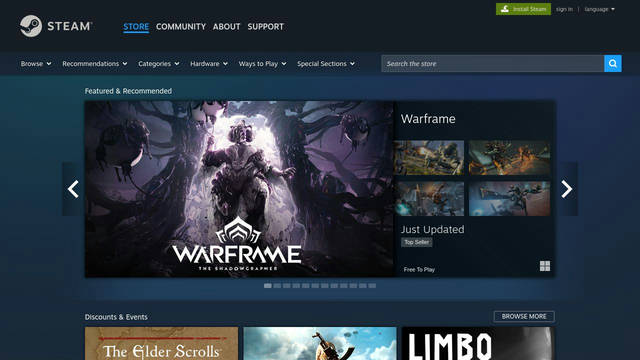Select the first highlighted carousel page dot
The width and height of the screenshot is (640, 360).
(x=268, y=286)
